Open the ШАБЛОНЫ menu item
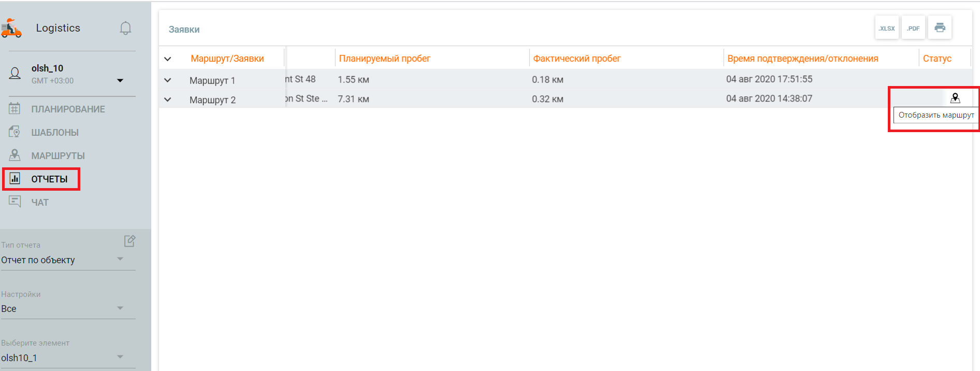Viewport: 980px width, 371px height. 54,133
